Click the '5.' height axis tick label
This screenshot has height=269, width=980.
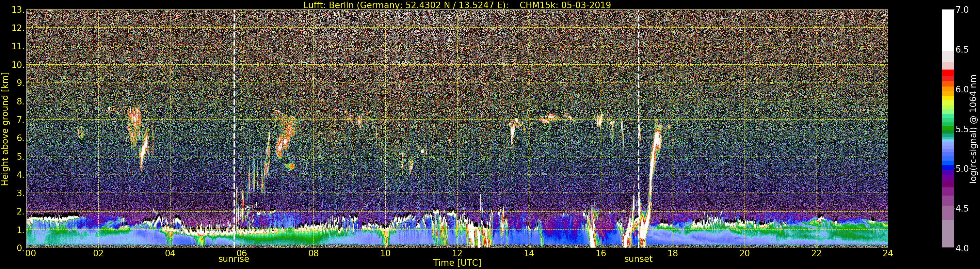coord(21,156)
